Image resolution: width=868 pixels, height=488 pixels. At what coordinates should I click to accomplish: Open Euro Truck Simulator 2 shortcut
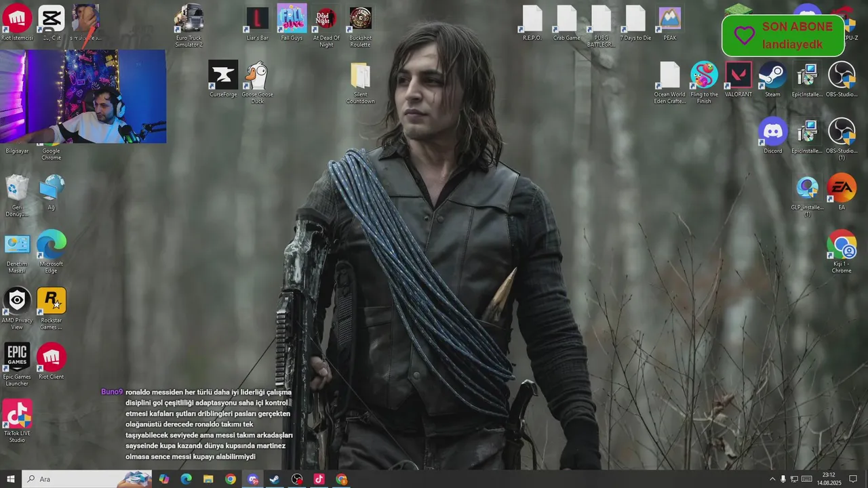[189, 26]
